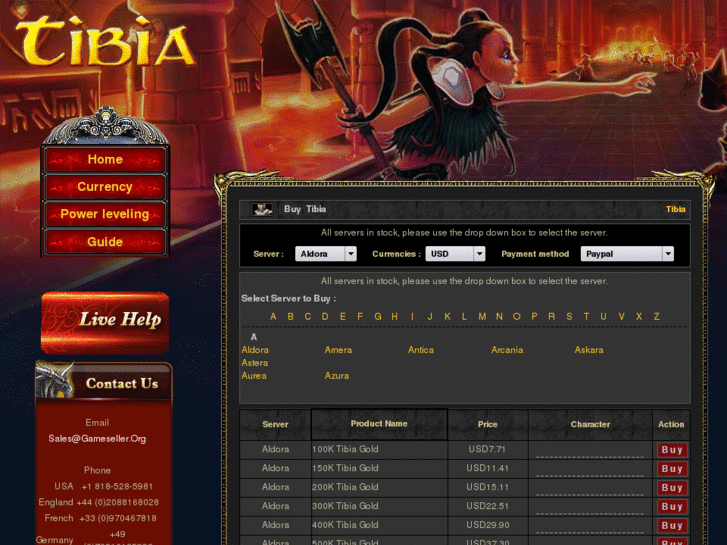Select the Askara server link

pyautogui.click(x=589, y=350)
